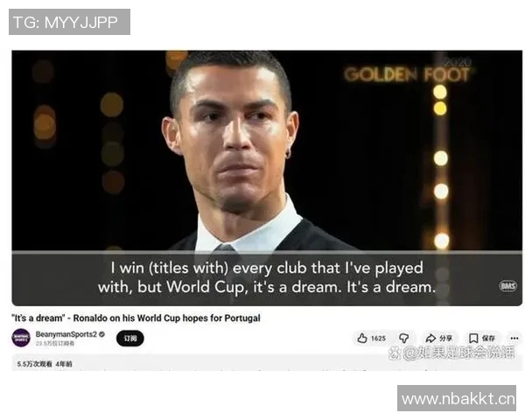Save the video with the bookmark icon
Screen dimensions: 525x420
(x=473, y=339)
